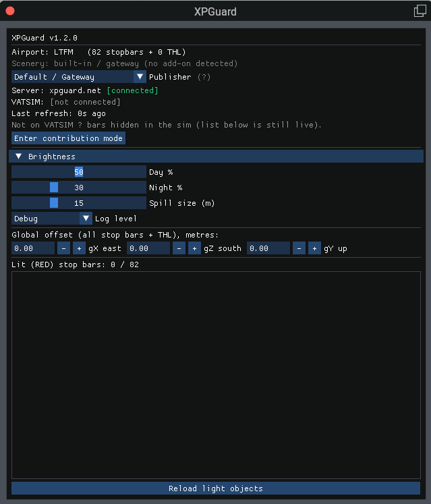Click Lit (RED) stop bars count text
This screenshot has height=504, width=431.
76,264
